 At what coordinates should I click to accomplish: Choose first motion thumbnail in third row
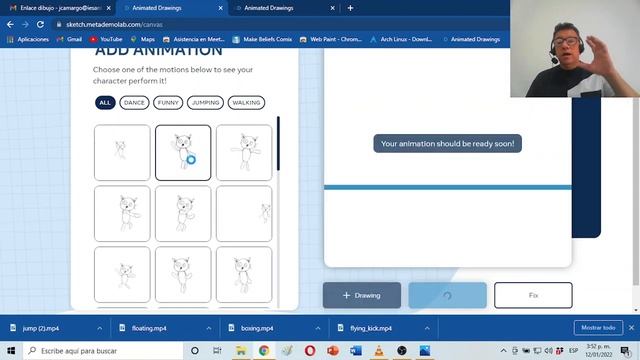pyautogui.click(x=122, y=274)
